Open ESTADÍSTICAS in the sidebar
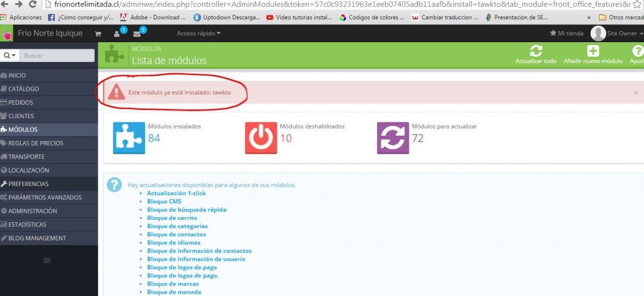 coord(49,225)
